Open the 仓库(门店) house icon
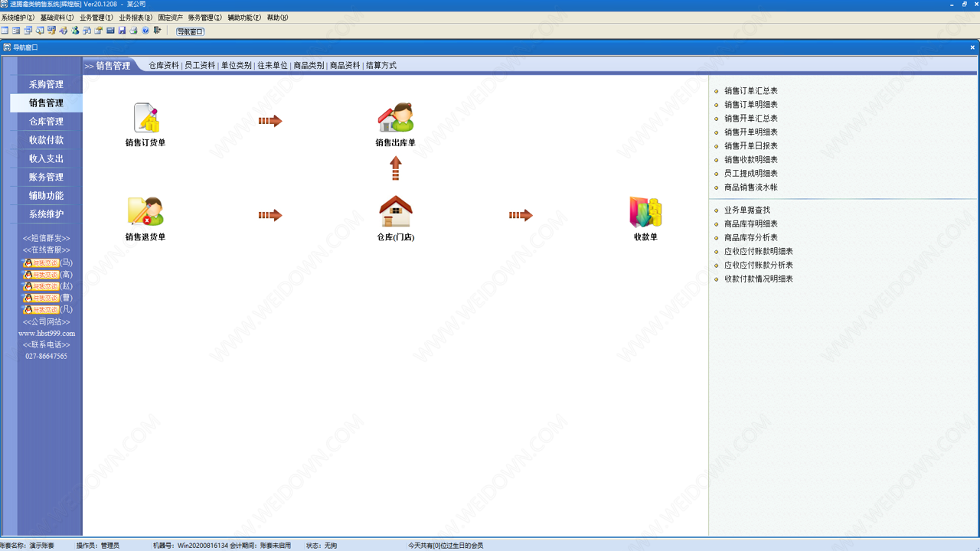 coord(396,212)
